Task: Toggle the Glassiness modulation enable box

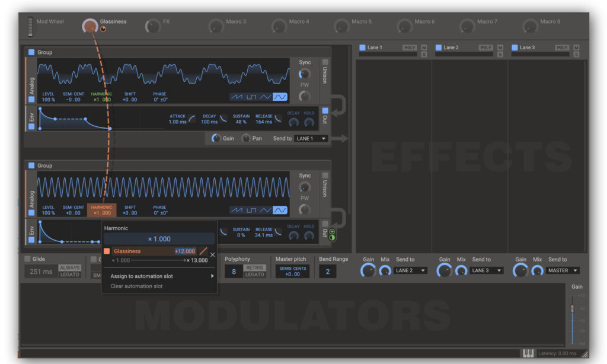Action: tap(107, 251)
